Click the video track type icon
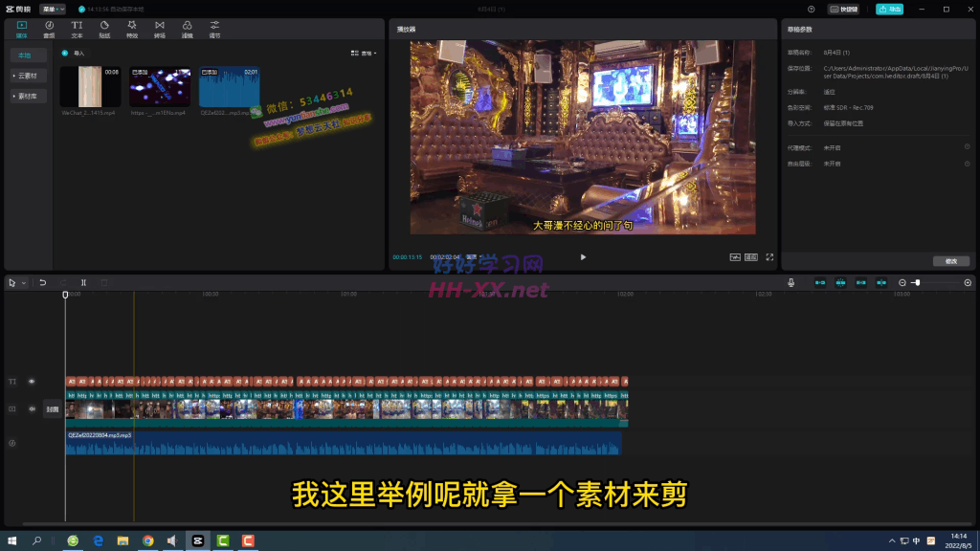Screen dimensions: 980x551 tap(11, 409)
